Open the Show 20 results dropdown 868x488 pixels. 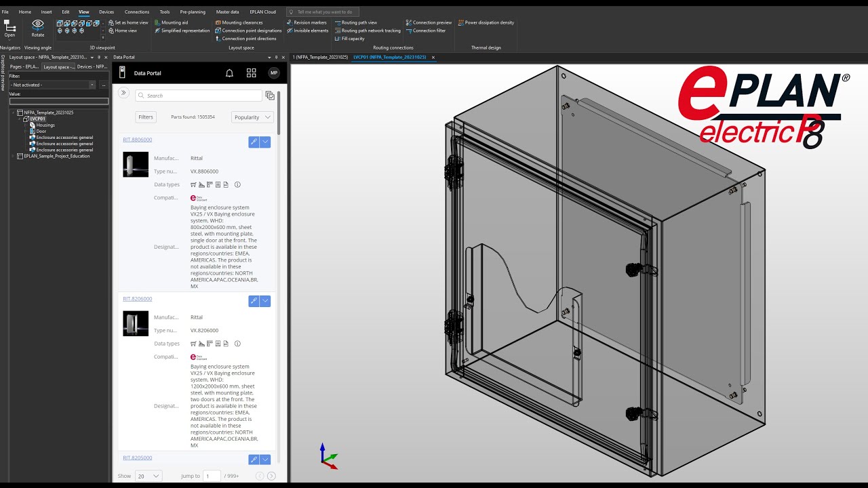click(x=149, y=476)
